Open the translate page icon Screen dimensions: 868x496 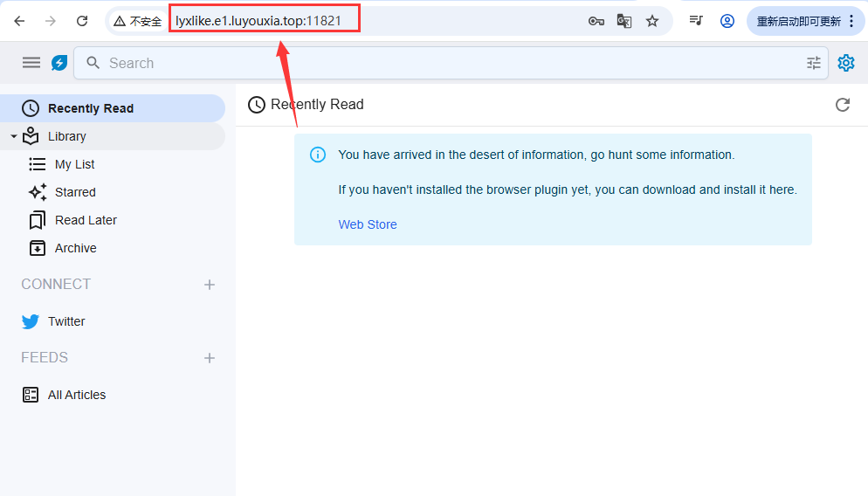click(x=623, y=21)
